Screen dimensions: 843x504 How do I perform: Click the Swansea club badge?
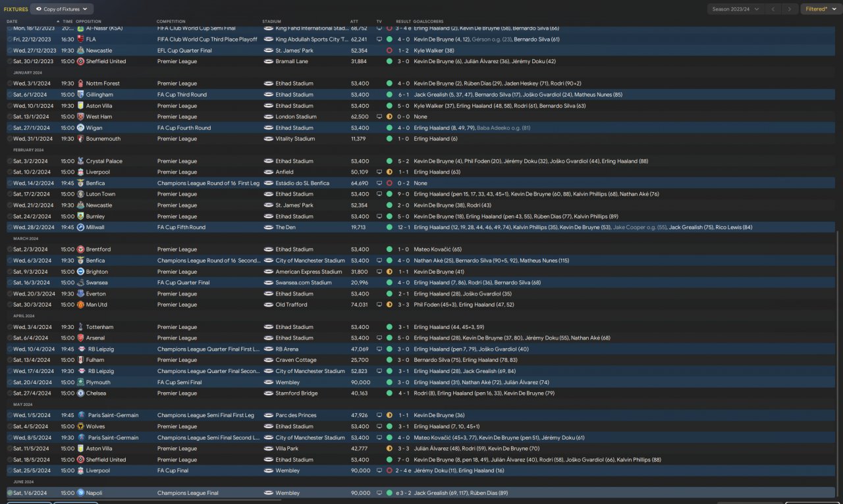(x=80, y=283)
